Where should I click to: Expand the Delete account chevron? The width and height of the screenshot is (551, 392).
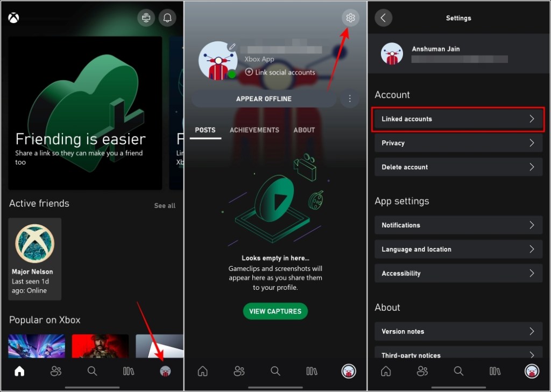pos(532,167)
